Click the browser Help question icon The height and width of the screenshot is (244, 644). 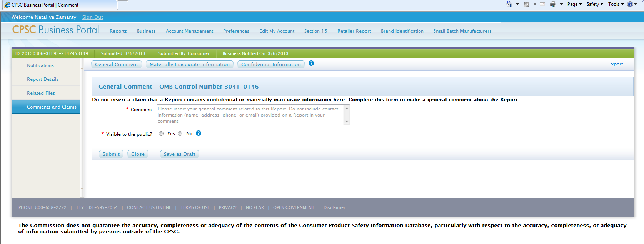[630, 4]
